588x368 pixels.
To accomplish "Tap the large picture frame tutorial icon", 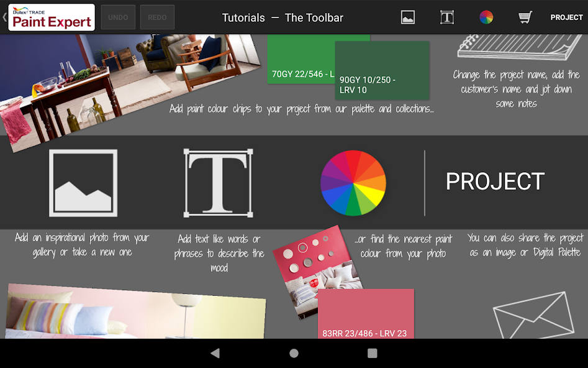I will [x=83, y=183].
